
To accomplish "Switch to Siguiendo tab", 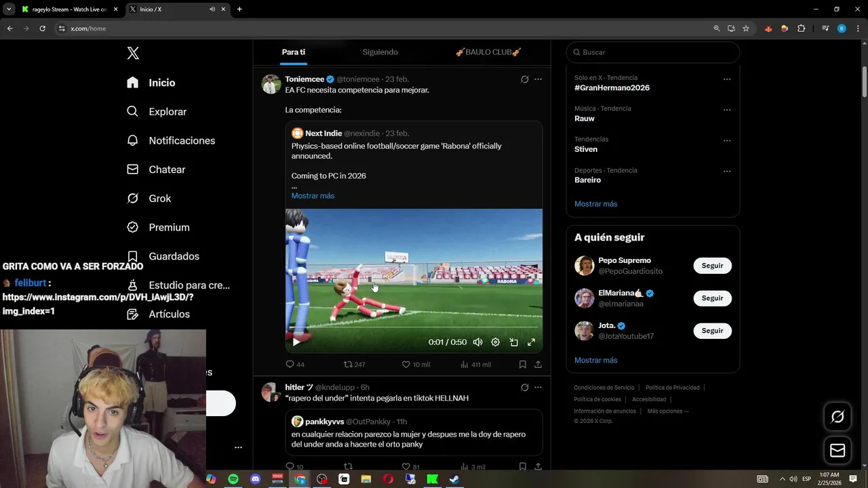I will (380, 52).
